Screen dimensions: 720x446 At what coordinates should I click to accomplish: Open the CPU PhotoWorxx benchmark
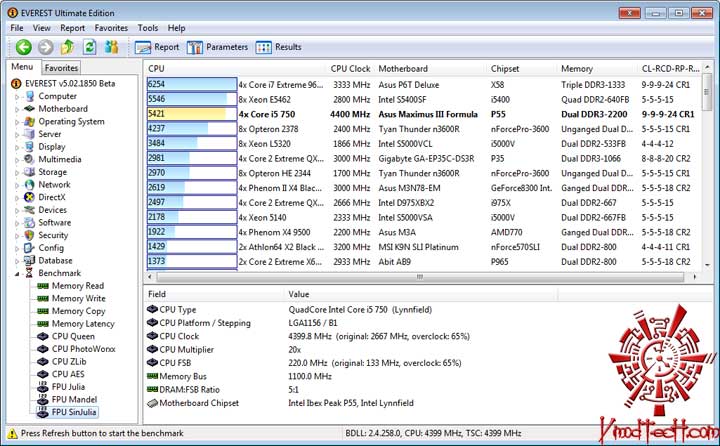tap(76, 349)
